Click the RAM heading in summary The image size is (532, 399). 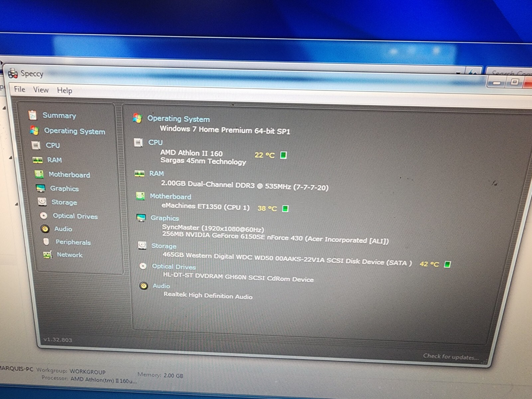(x=156, y=174)
